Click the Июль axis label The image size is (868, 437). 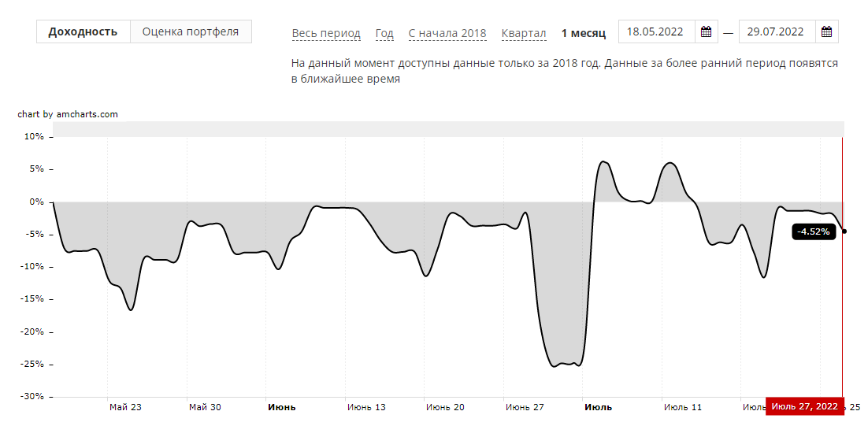[598, 407]
